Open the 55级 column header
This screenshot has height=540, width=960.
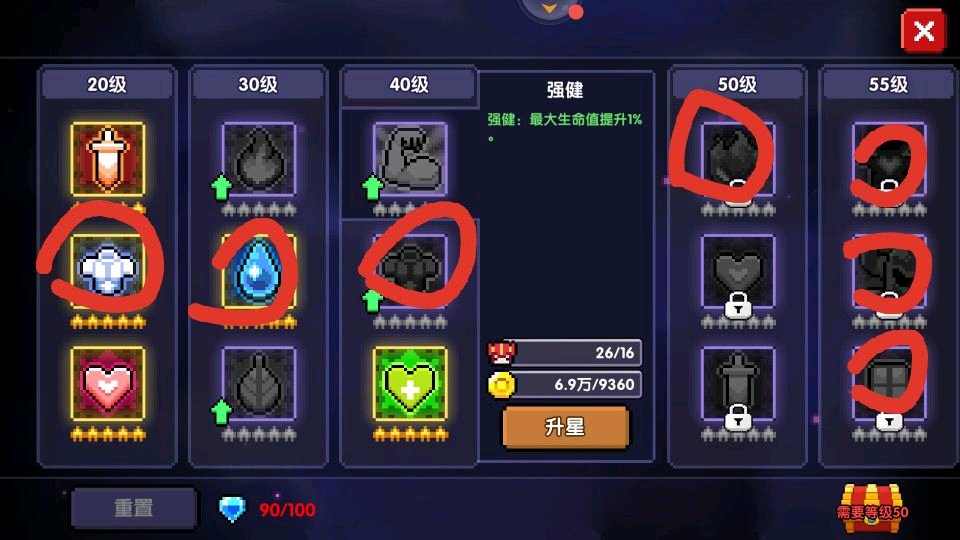pos(888,84)
